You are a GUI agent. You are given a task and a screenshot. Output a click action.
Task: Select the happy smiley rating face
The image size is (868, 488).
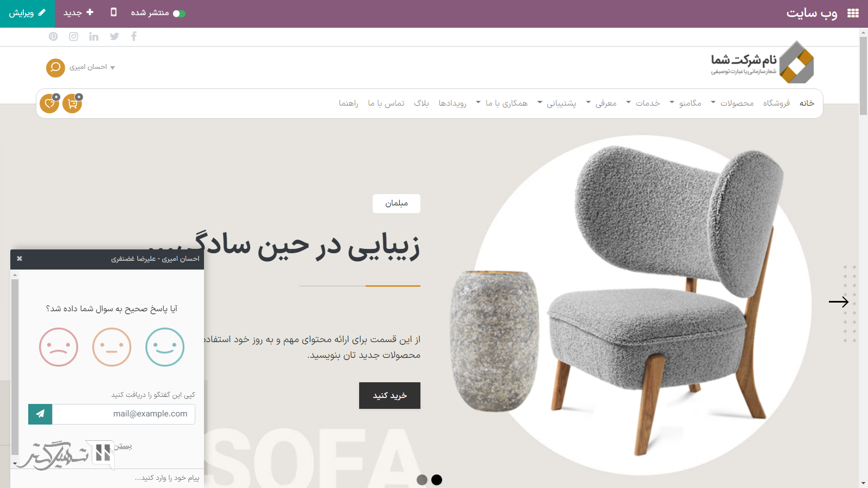pos(165,347)
